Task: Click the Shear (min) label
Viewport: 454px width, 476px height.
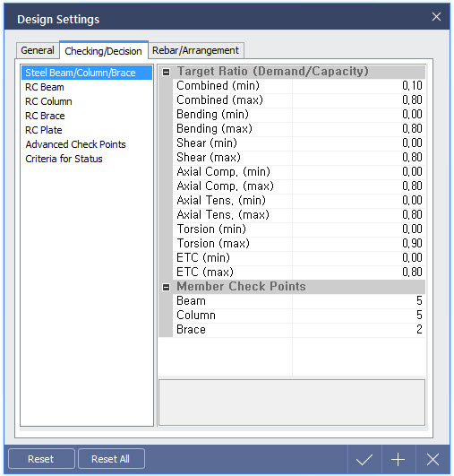Action: click(207, 143)
